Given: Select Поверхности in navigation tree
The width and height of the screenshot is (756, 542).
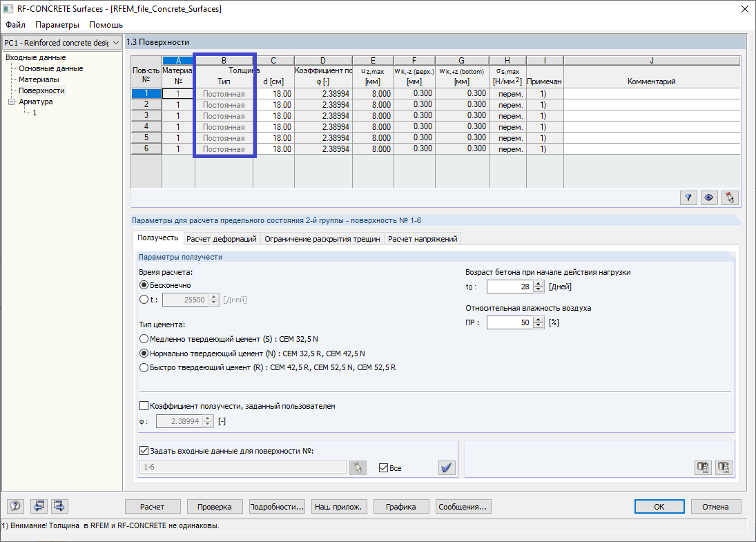Looking at the screenshot, I should [41, 90].
